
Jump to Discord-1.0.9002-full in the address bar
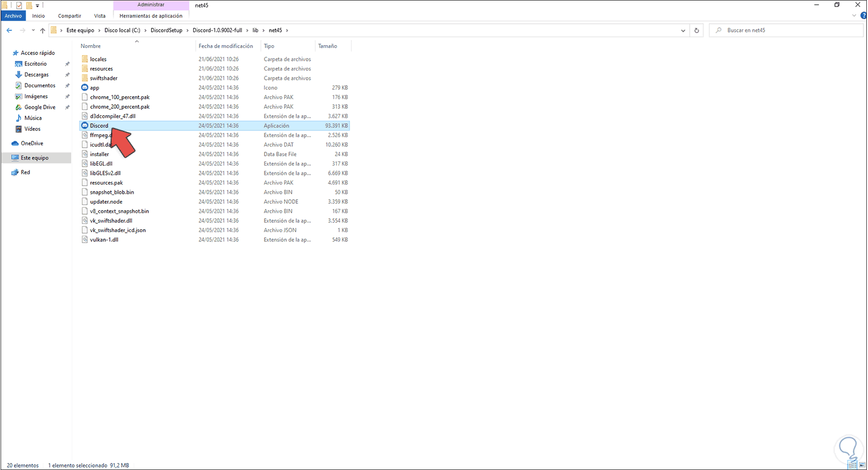click(217, 30)
